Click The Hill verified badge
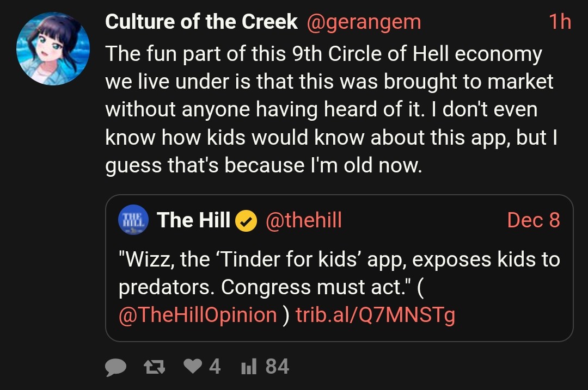Screen dimensions: 588x390 coord(246,221)
